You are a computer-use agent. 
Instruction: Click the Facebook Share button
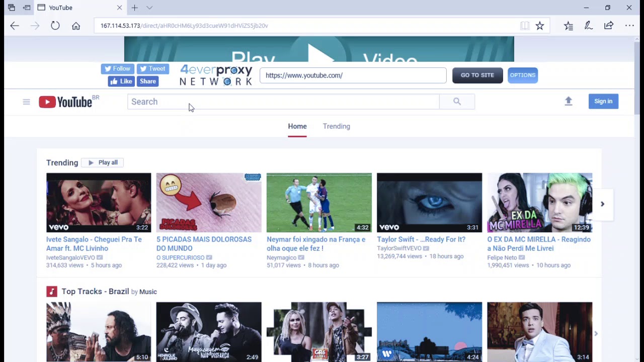click(148, 81)
